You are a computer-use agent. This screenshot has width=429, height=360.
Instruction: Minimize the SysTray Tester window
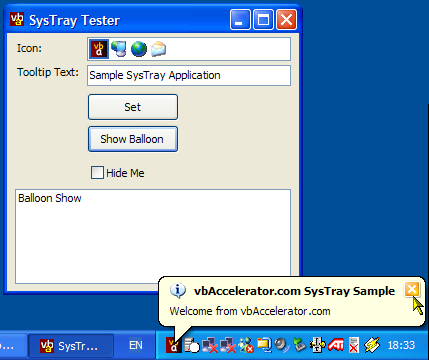[x=240, y=20]
